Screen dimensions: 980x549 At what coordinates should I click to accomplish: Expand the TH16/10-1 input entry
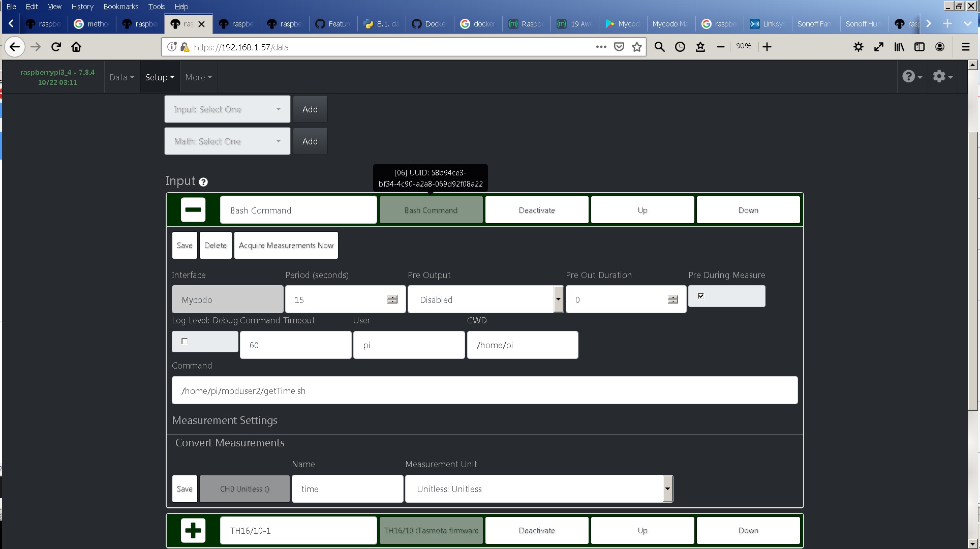pos(193,530)
